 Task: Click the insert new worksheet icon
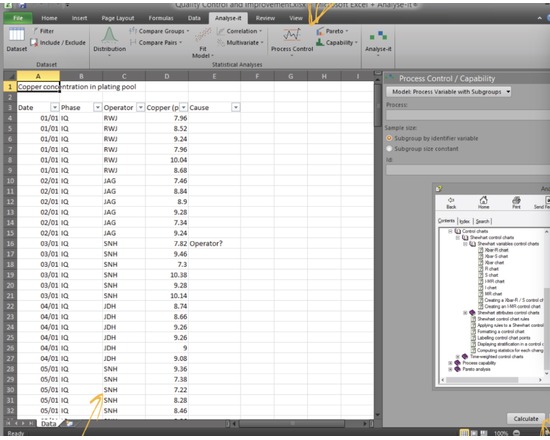pyautogui.click(x=70, y=424)
